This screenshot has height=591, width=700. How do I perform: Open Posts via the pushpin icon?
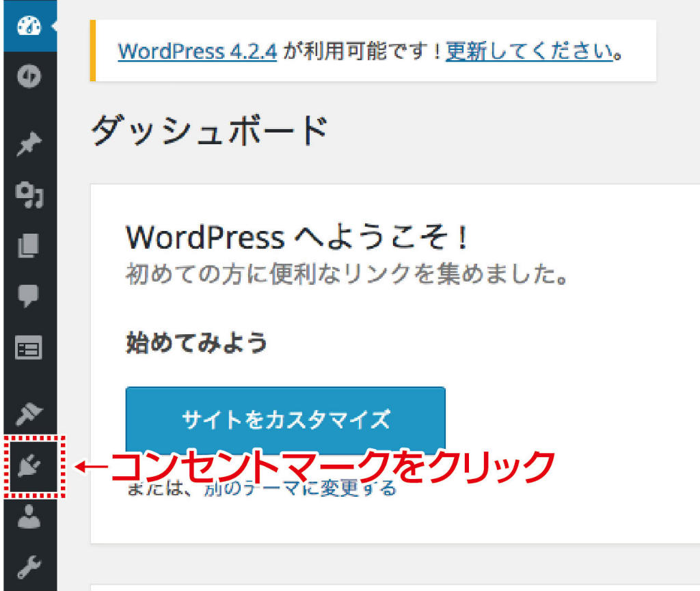29,143
